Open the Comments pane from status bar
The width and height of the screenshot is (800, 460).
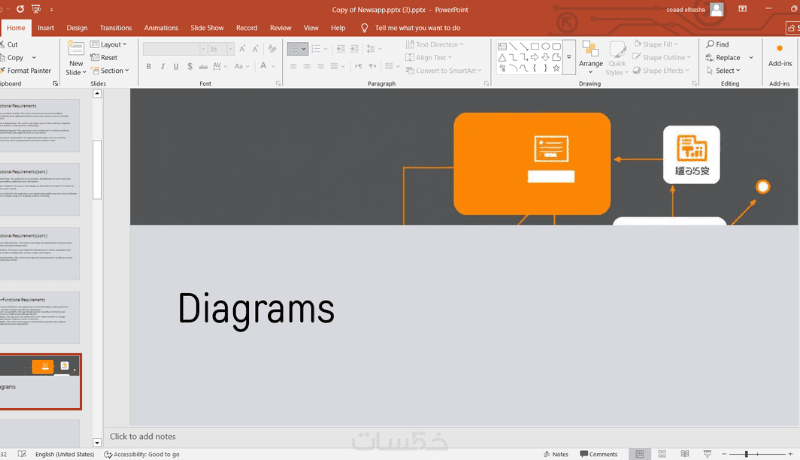click(x=598, y=454)
